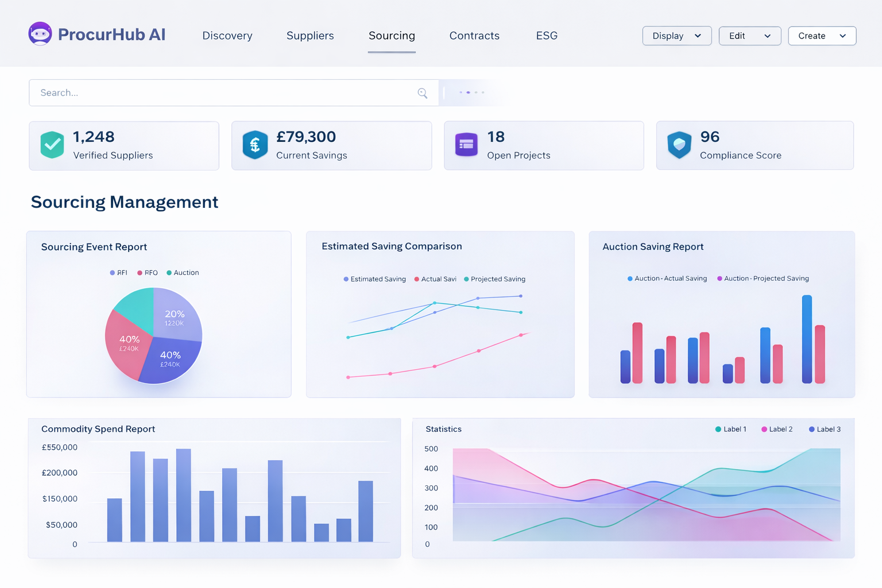Click the tallest blue bar in Auction Saving Report
This screenshot has height=588, width=882.
click(807, 339)
